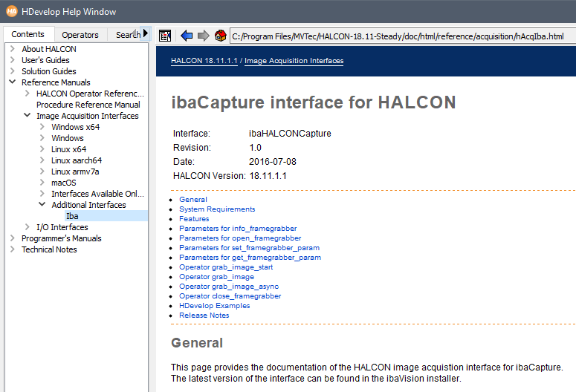Viewport: 576px width, 392px height.
Task: Expand the macOS node
Action: tap(42, 183)
